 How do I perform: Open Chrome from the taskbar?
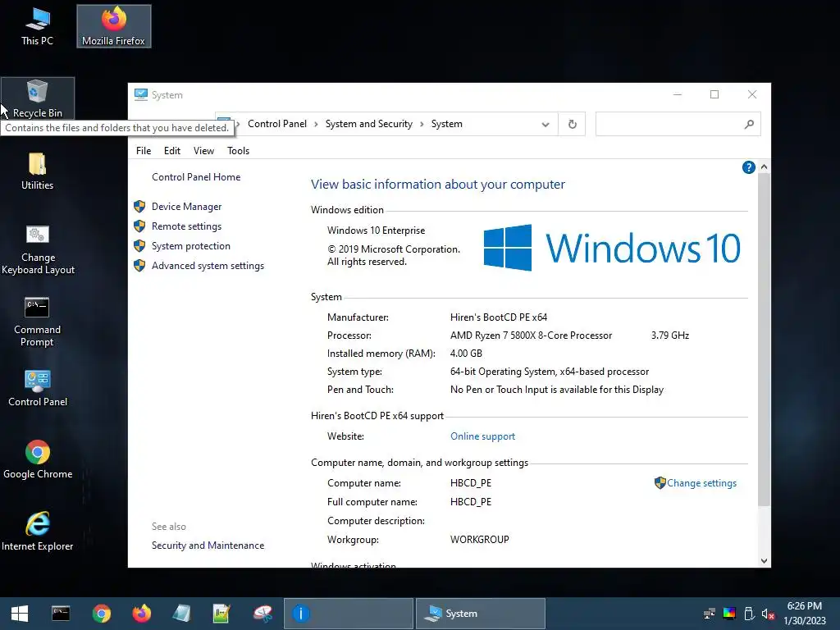pos(101,614)
